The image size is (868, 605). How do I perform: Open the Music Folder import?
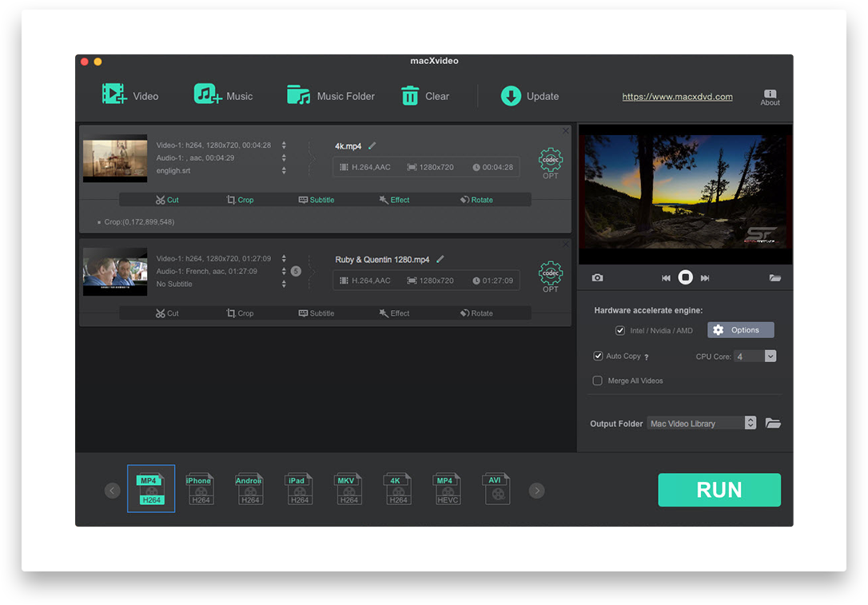(x=298, y=95)
